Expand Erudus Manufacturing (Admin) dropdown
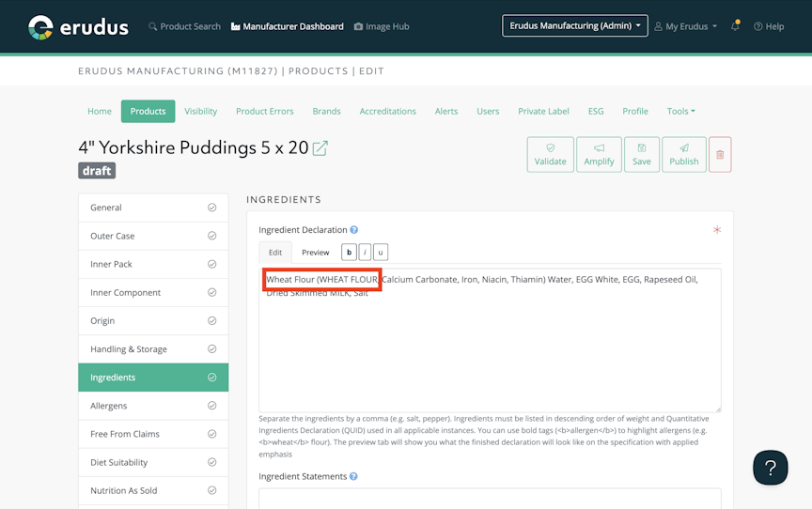This screenshot has height=509, width=812. click(x=575, y=25)
